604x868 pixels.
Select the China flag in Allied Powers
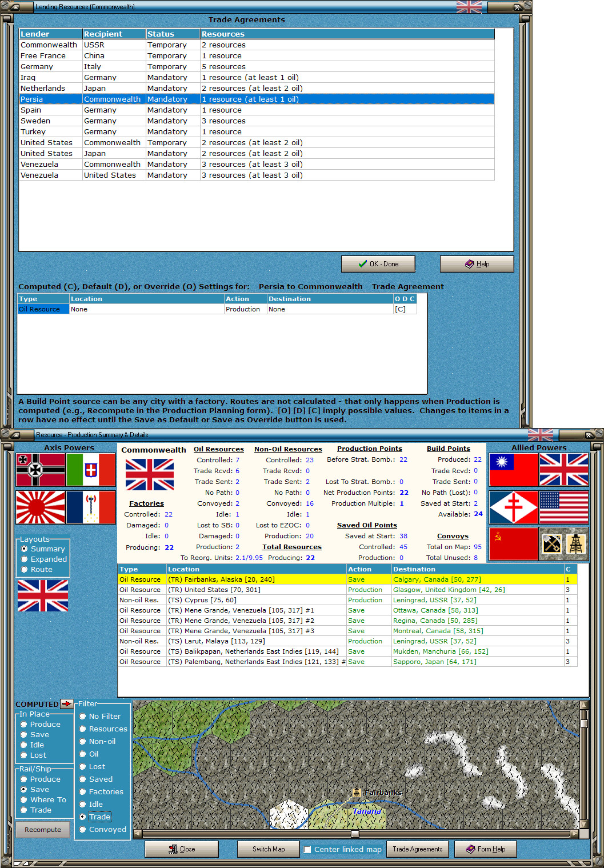[514, 470]
